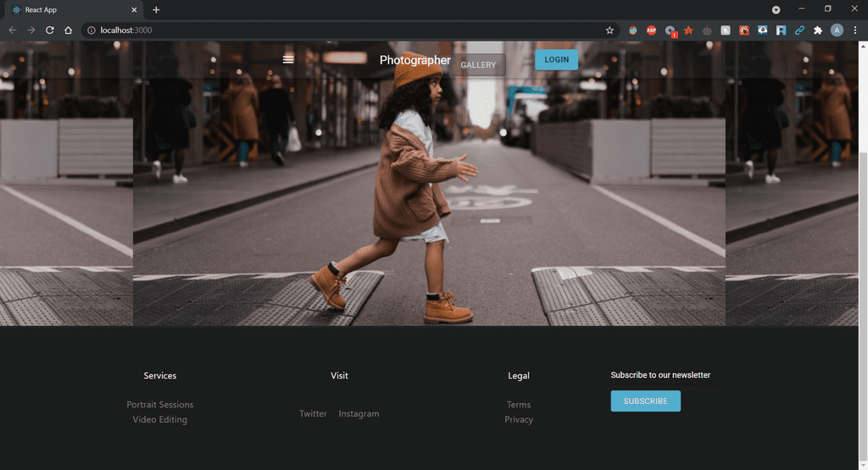Click the first round-face extension icon
868x470 pixels.
pos(632,30)
